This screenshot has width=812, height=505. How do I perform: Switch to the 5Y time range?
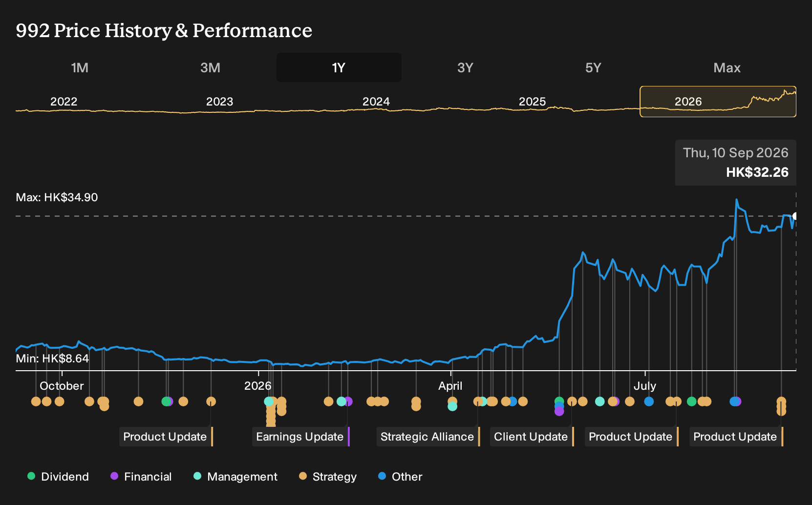[593, 67]
